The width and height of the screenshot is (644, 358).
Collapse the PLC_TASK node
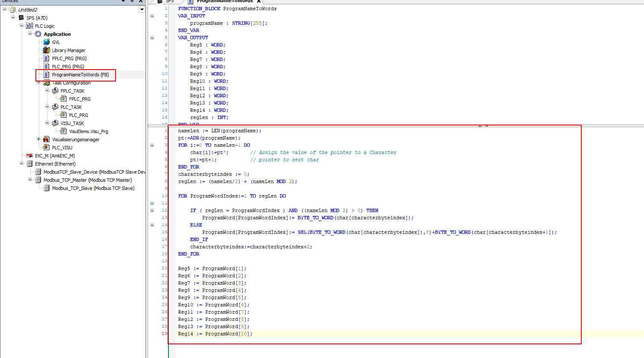click(47, 107)
